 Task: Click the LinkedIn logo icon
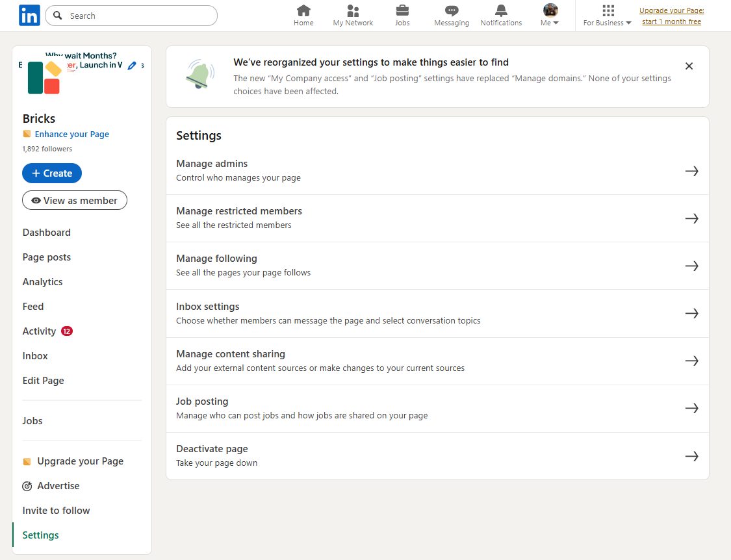(x=29, y=16)
